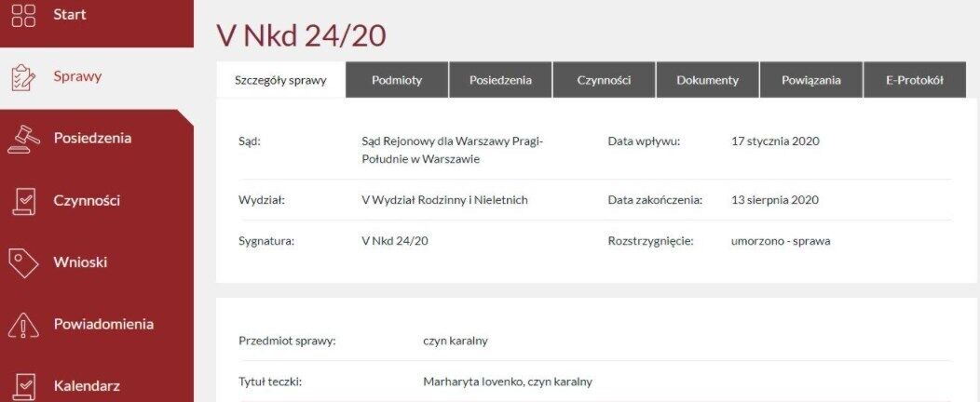This screenshot has width=980, height=402.
Task: Select the Szczegóły sprawy tab
Action: (280, 80)
